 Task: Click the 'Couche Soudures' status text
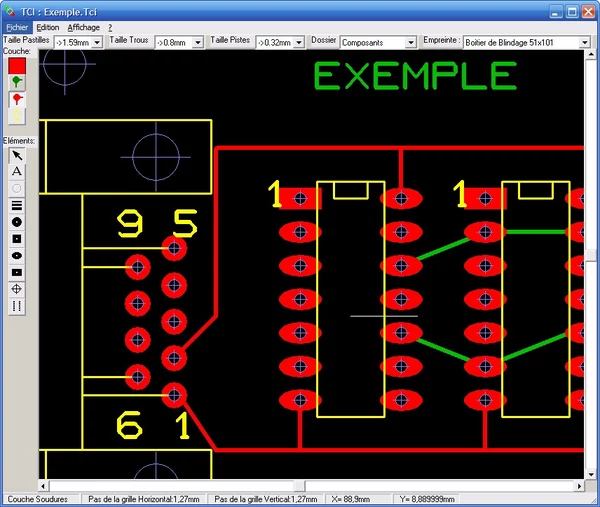pos(38,499)
